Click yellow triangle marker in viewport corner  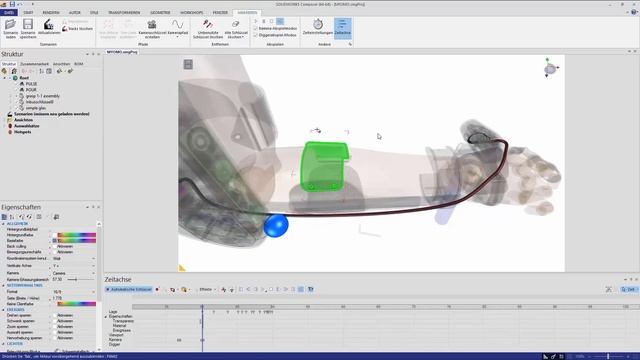pyautogui.click(x=182, y=268)
